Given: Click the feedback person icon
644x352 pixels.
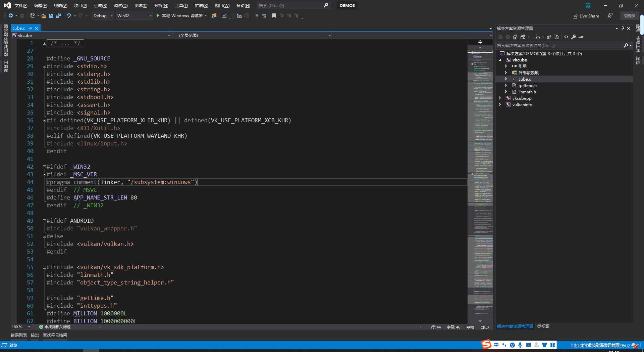Looking at the screenshot, I should coord(610,16).
